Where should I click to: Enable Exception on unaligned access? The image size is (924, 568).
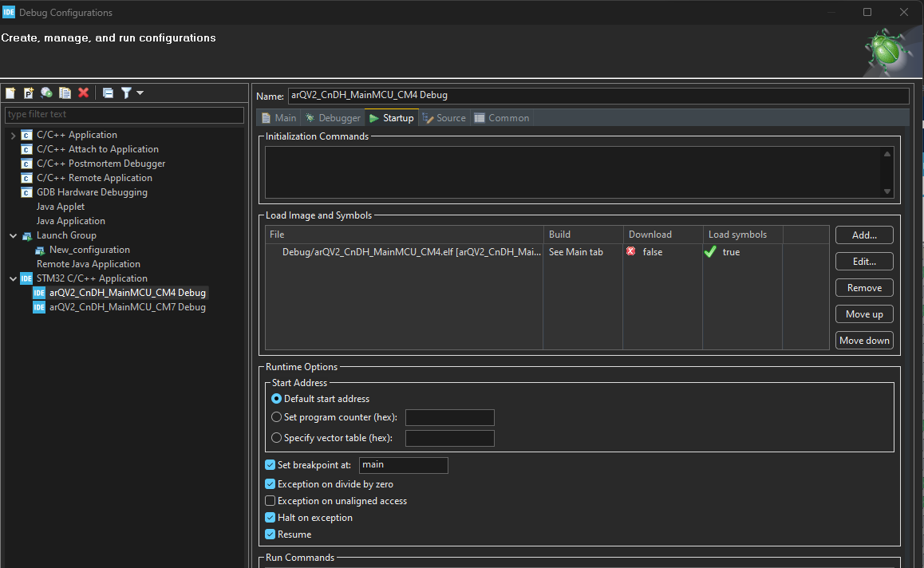tap(270, 501)
